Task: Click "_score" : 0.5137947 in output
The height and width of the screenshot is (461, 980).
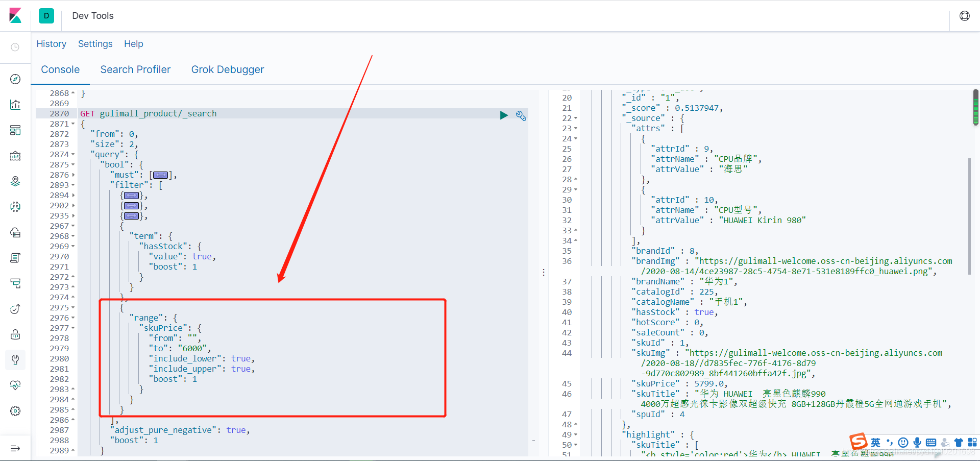Action: (672, 108)
